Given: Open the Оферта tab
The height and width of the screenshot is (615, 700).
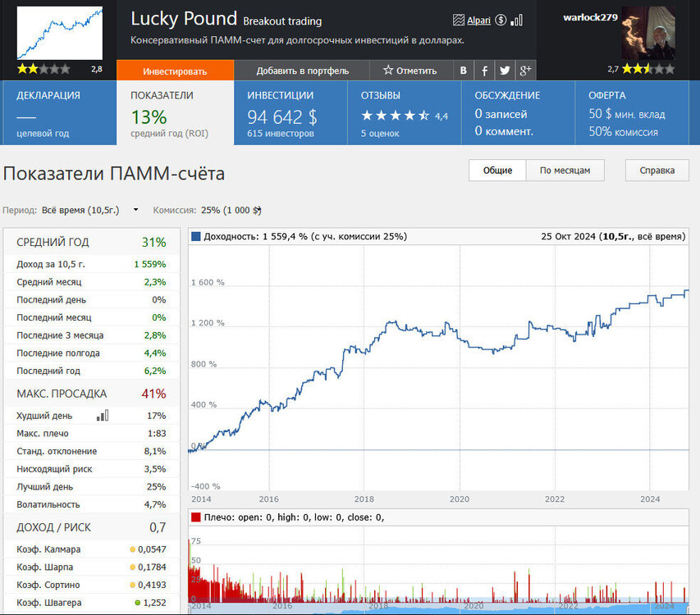Looking at the screenshot, I should point(632,113).
